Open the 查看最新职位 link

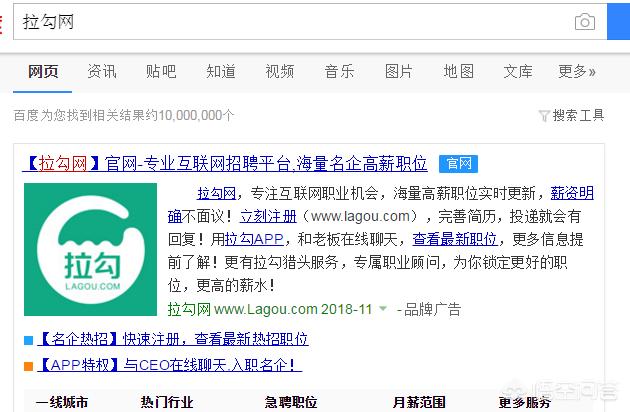click(455, 240)
